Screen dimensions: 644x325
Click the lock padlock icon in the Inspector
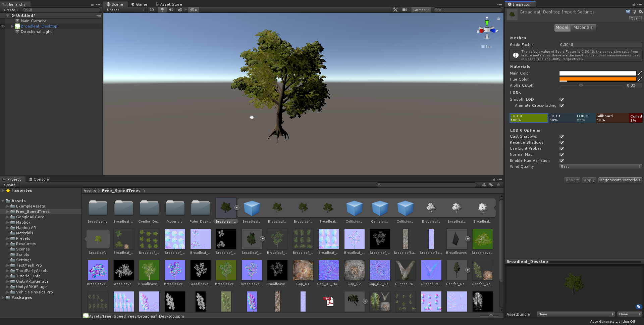pyautogui.click(x=633, y=4)
